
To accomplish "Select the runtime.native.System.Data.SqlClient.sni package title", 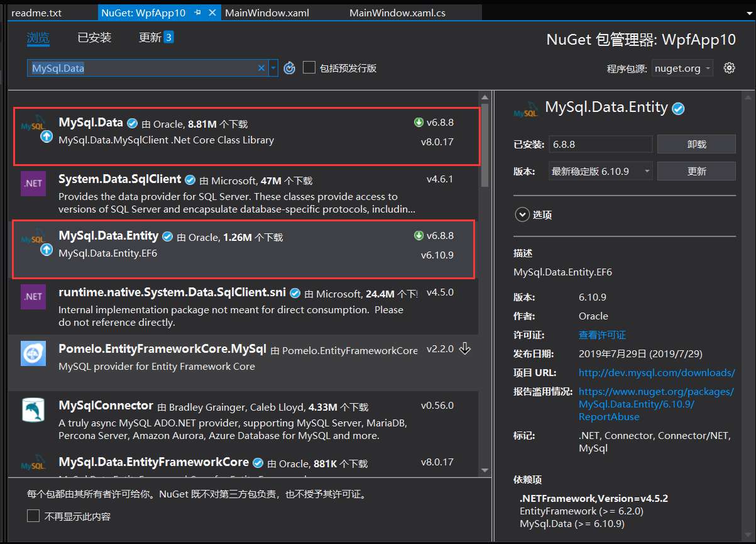I will 172,292.
